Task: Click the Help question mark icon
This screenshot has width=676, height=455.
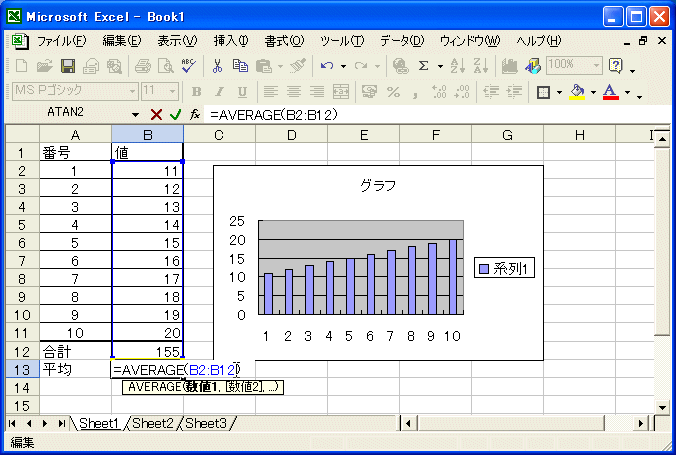Action: click(x=615, y=66)
